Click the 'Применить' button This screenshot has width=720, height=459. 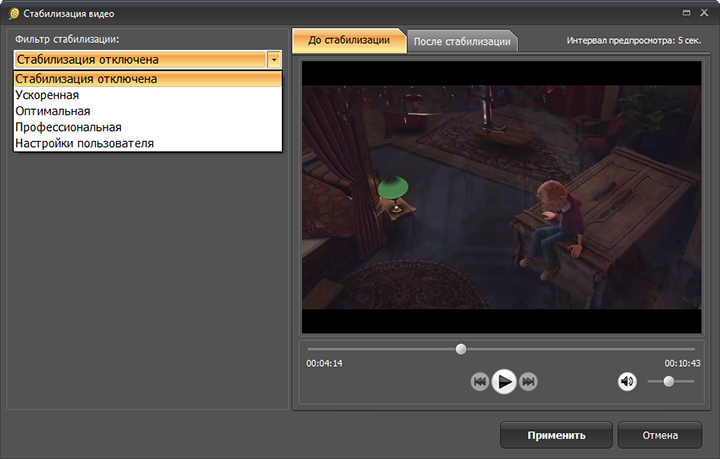[x=556, y=435]
